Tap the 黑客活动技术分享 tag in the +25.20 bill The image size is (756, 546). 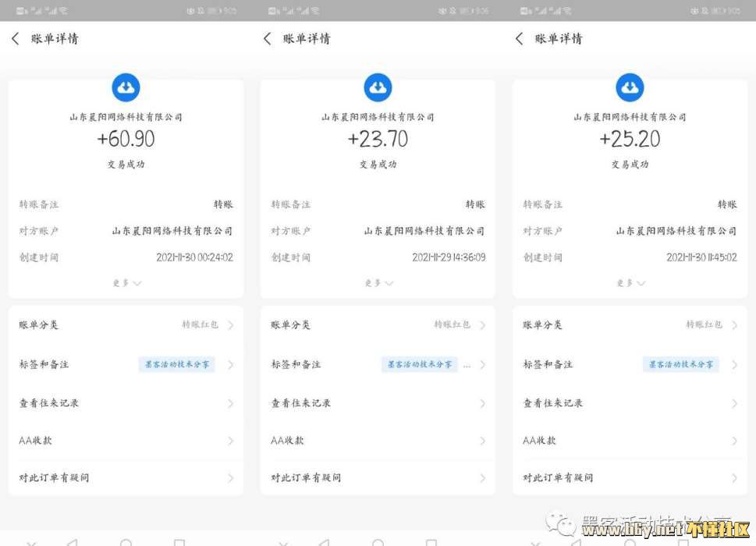[680, 364]
